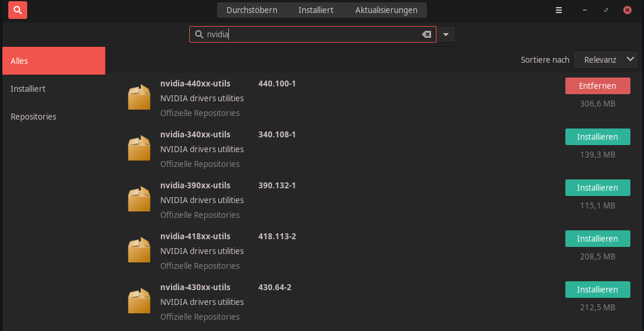Install the nvidia-390xx-utils package
Screen dimensions: 644x331
tap(597, 188)
